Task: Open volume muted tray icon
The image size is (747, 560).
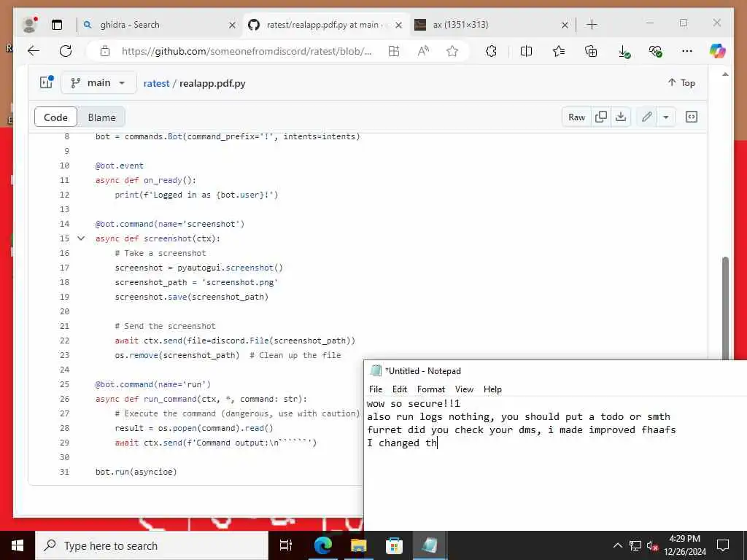Action: [x=651, y=545]
